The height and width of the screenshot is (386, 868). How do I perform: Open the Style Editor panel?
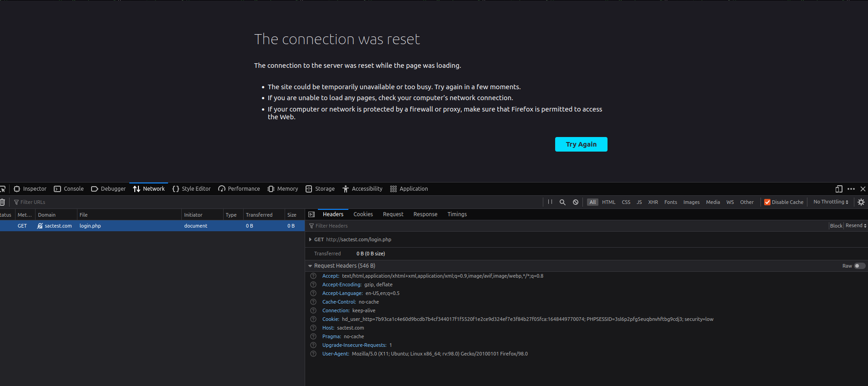coord(192,189)
